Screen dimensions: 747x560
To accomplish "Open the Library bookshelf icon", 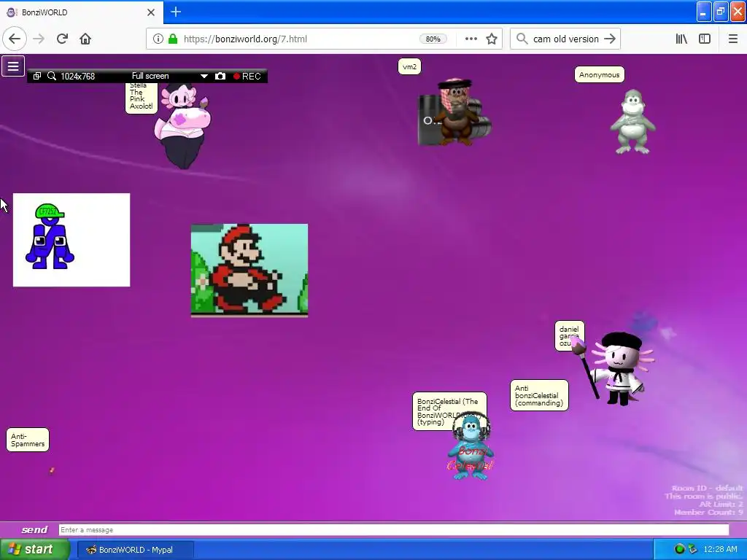I will tap(681, 39).
